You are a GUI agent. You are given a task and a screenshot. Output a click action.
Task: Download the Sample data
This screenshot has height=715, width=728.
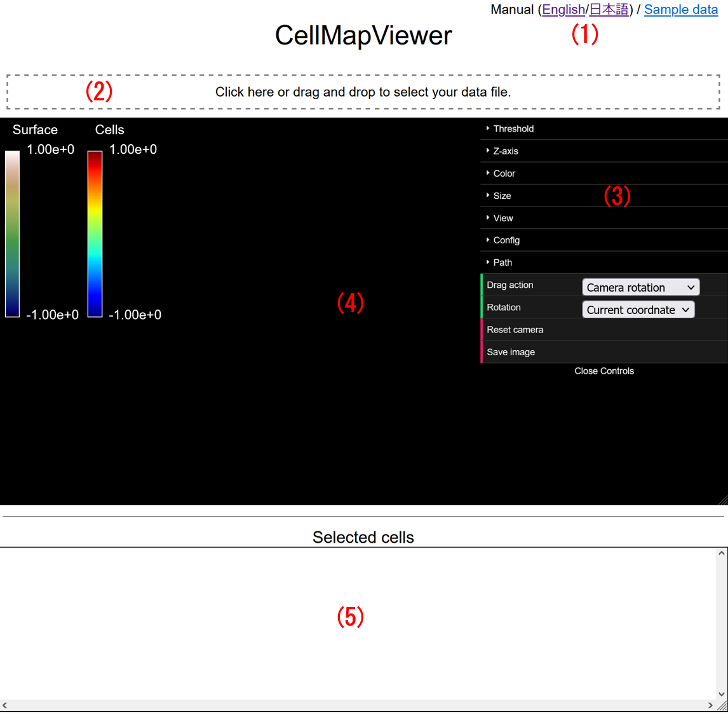click(x=680, y=10)
